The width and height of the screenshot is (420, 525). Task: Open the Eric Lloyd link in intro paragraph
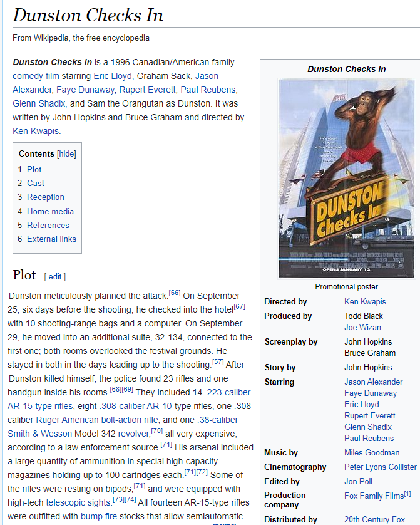[113, 76]
